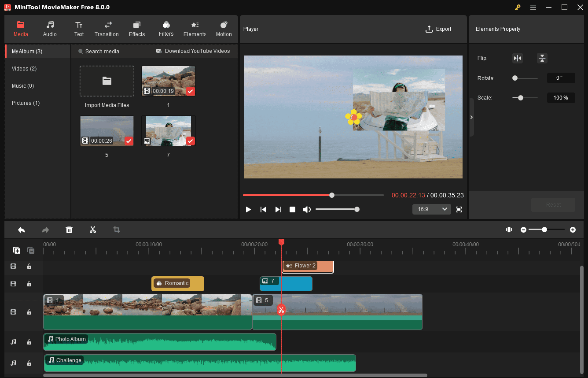Open the Filters panel

[166, 29]
